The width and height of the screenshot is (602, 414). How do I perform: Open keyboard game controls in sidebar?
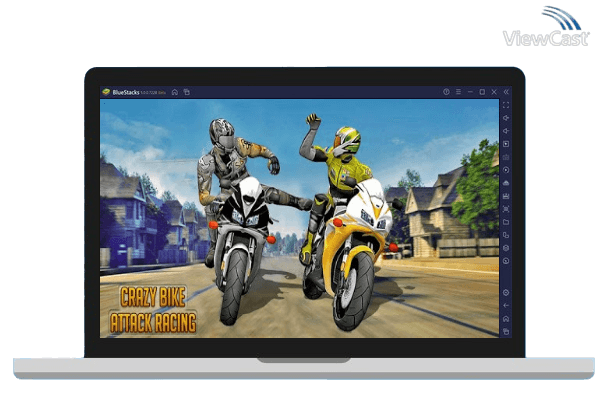[506, 157]
